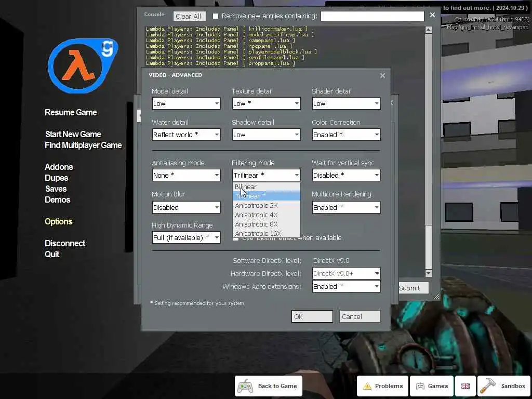Open the UK flag language selector
This screenshot has height=399, width=532.
coord(465,386)
